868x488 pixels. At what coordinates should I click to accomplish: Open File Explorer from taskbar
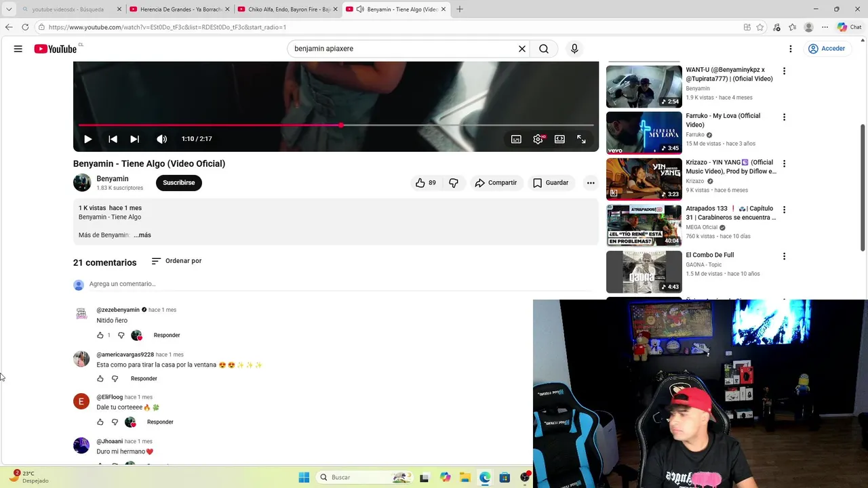(x=465, y=477)
